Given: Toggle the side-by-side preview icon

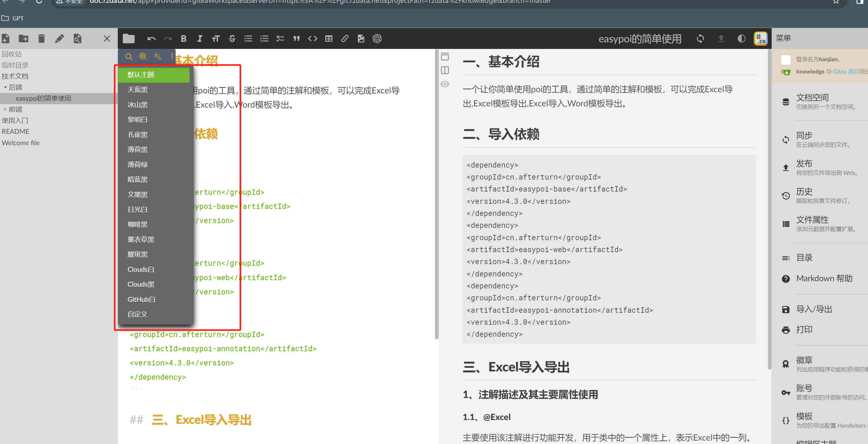Looking at the screenshot, I should point(445,70).
